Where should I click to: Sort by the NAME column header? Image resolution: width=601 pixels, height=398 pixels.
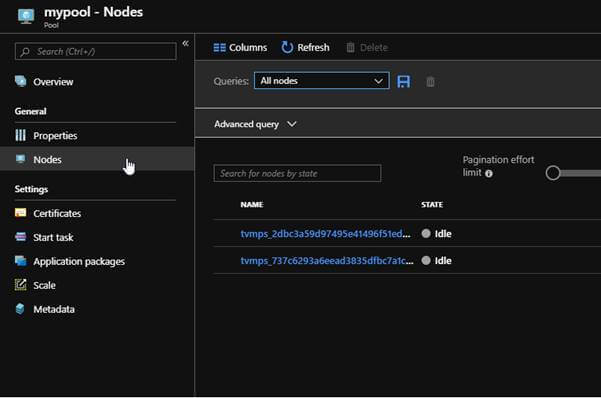click(252, 205)
